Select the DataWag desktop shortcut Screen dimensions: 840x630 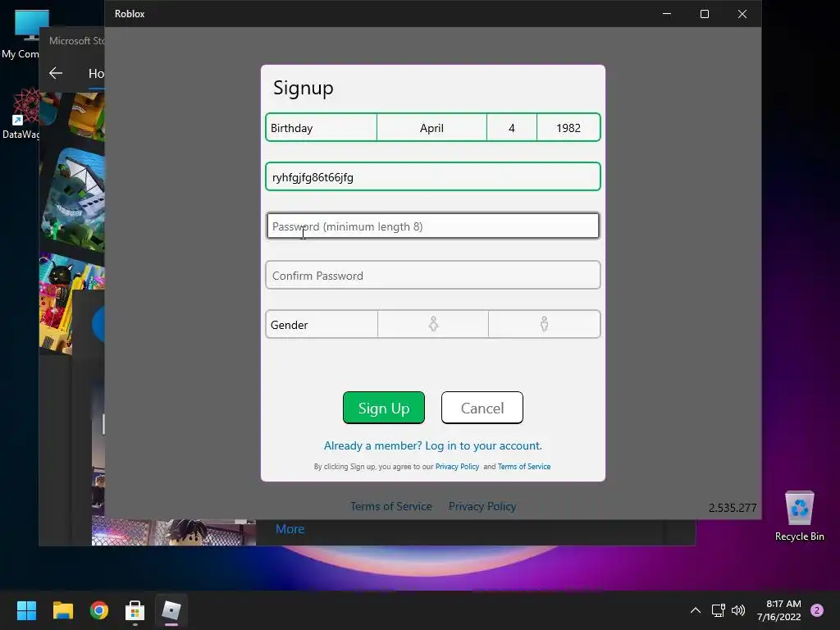tap(21, 114)
